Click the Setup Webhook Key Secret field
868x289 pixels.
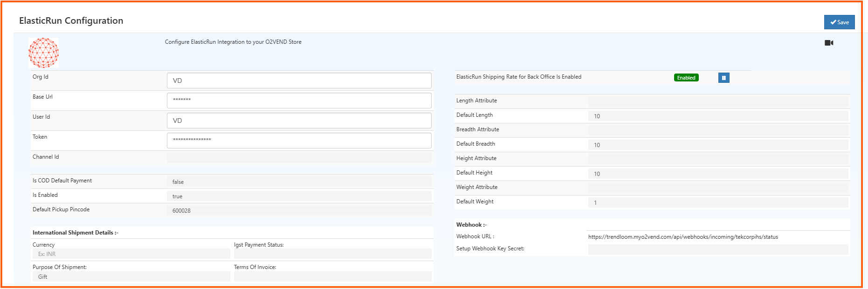718,249
